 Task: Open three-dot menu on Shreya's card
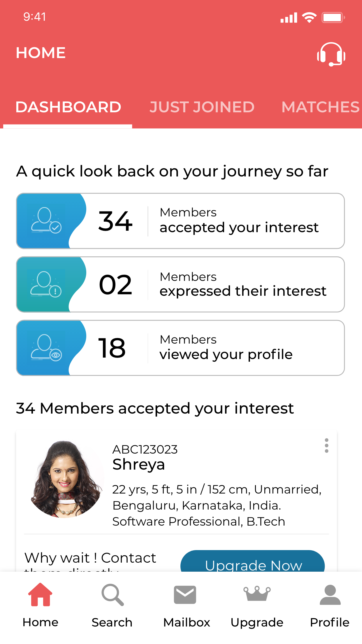click(x=326, y=446)
